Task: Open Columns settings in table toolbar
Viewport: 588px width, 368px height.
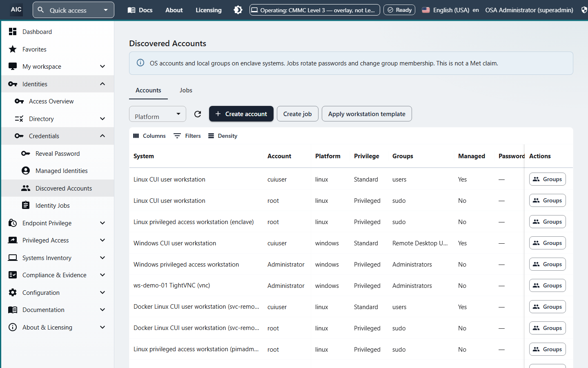Action: click(149, 136)
